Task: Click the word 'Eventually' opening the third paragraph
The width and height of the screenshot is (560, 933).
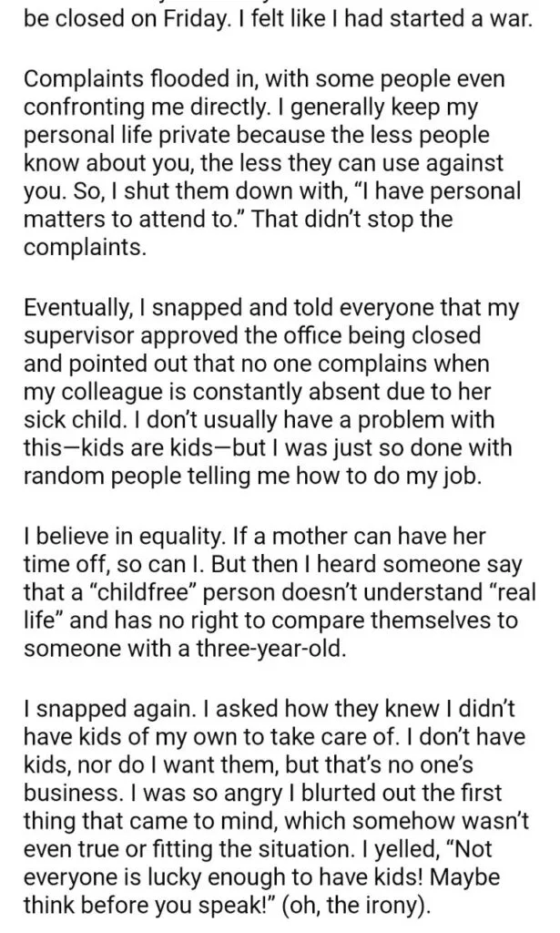Action: tap(77, 308)
